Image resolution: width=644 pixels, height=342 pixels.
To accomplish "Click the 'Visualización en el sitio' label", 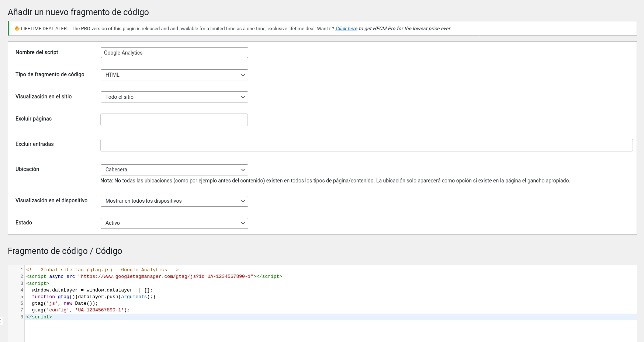I will coord(44,97).
